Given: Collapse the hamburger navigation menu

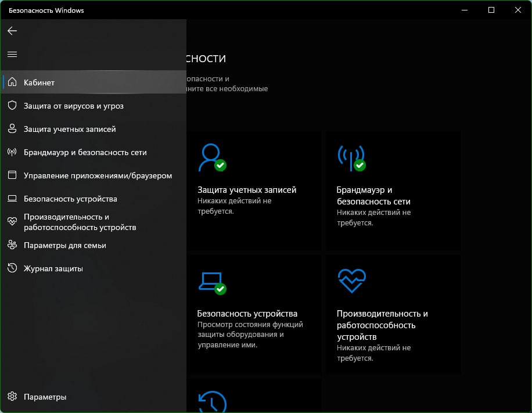Looking at the screenshot, I should (12, 54).
